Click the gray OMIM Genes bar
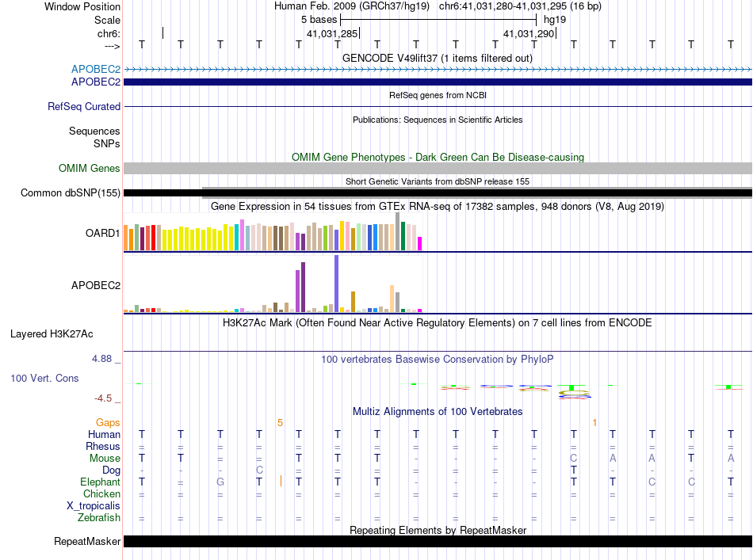Screen dimensions: 753x560 pos(438,168)
